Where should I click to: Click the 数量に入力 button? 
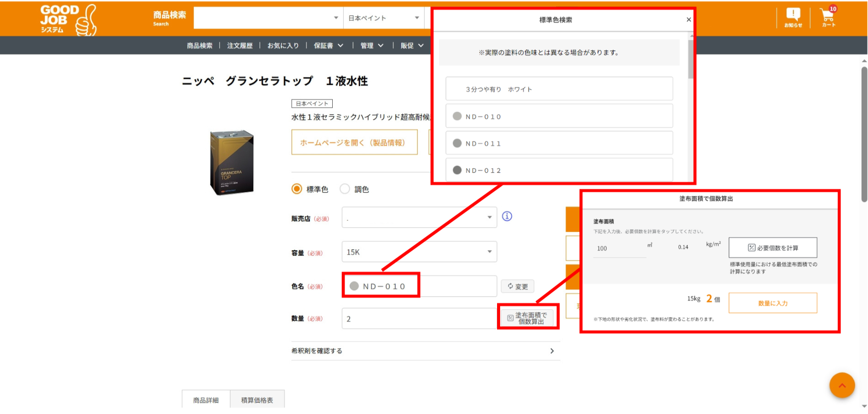pyautogui.click(x=773, y=303)
